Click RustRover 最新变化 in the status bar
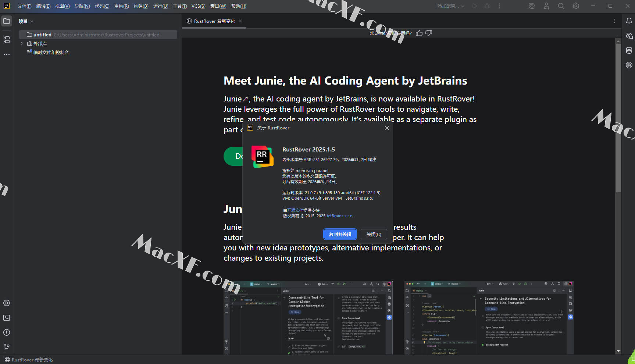635x364 pixels. pos(29,360)
